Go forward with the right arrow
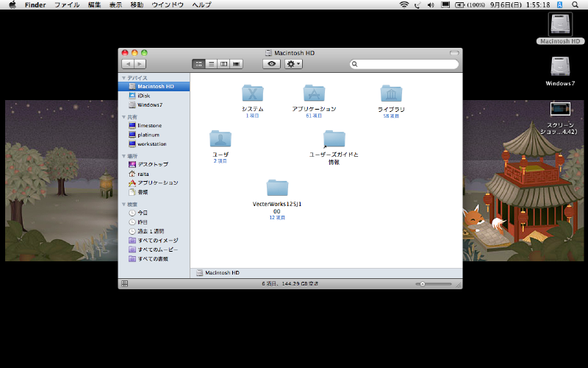588x368 pixels. (140, 64)
